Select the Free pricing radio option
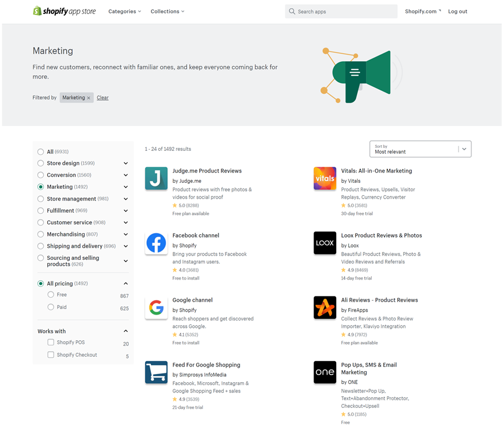This screenshot has height=427, width=504. (51, 295)
